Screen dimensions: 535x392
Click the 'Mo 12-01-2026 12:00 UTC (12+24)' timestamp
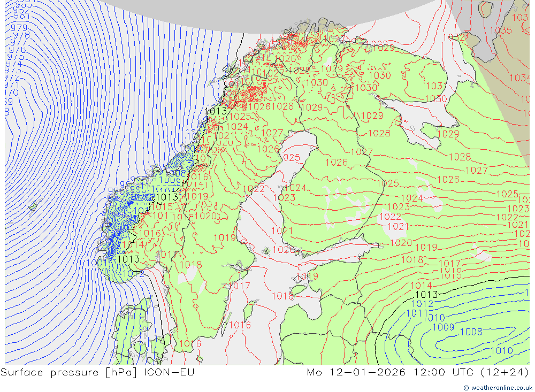pos(418,372)
